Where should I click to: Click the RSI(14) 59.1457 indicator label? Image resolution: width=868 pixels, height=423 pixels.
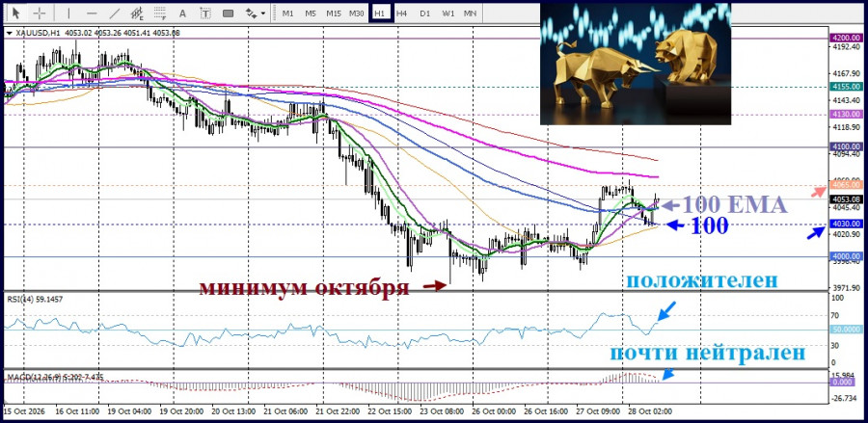(35, 299)
